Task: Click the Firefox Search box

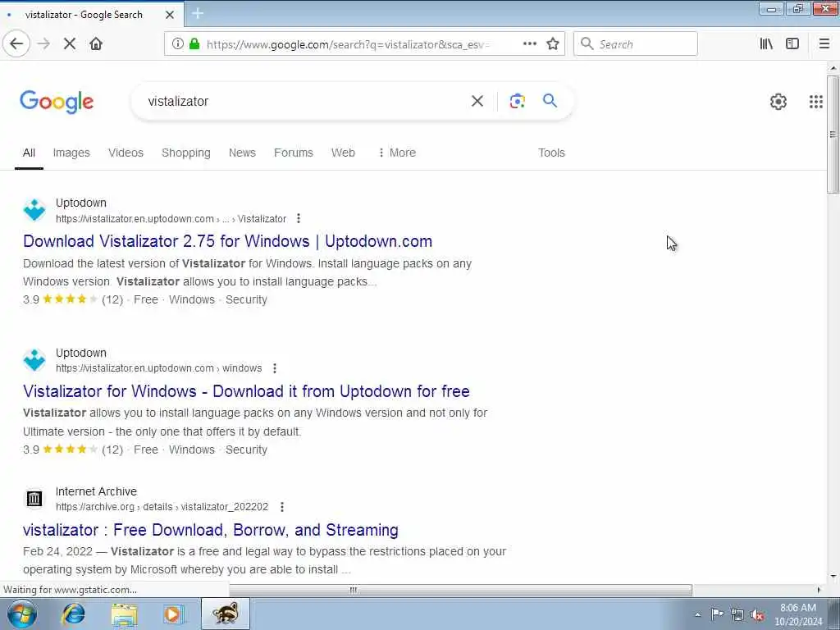Action: (x=636, y=44)
